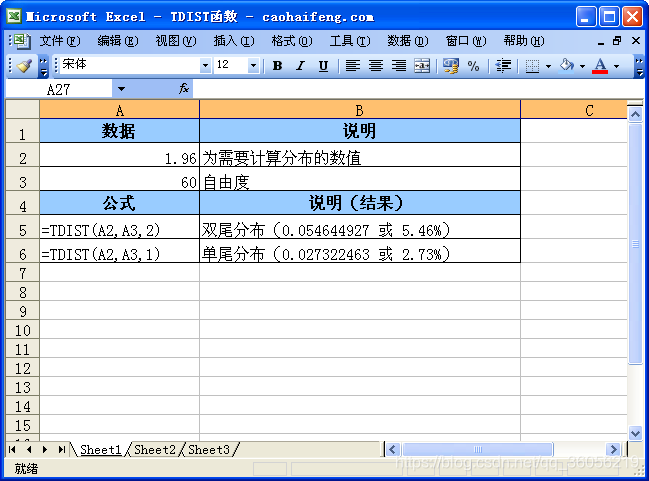Select column A header
This screenshot has width=649, height=481.
click(120, 110)
